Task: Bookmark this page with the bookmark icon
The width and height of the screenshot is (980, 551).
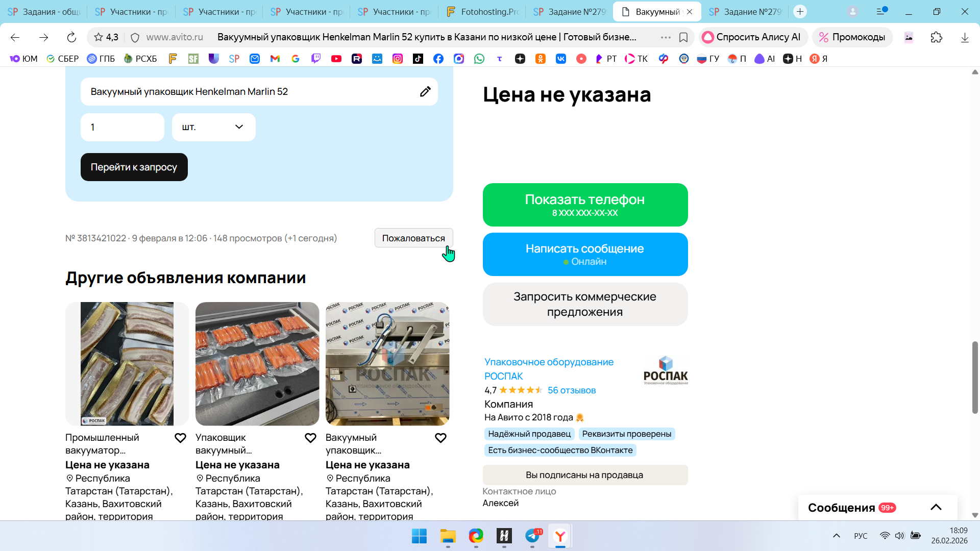Action: 683,37
